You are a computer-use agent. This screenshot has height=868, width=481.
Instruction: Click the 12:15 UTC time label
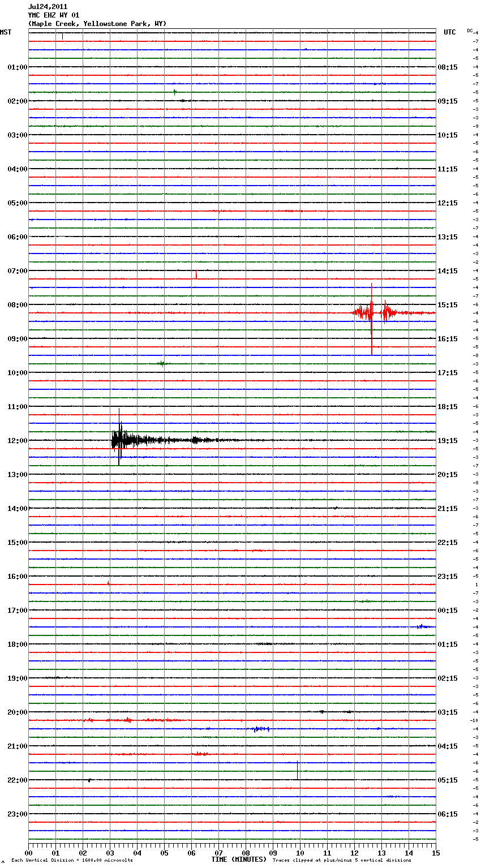tap(448, 203)
